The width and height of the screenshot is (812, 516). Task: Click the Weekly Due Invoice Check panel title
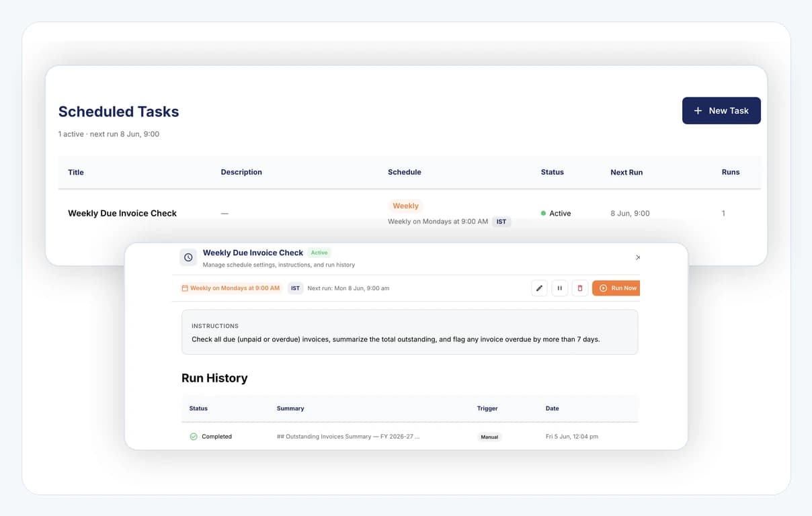(253, 253)
